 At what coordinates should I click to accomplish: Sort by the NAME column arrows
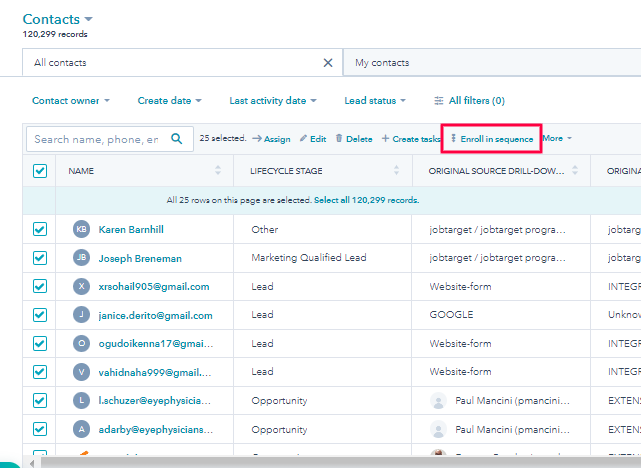click(x=218, y=170)
